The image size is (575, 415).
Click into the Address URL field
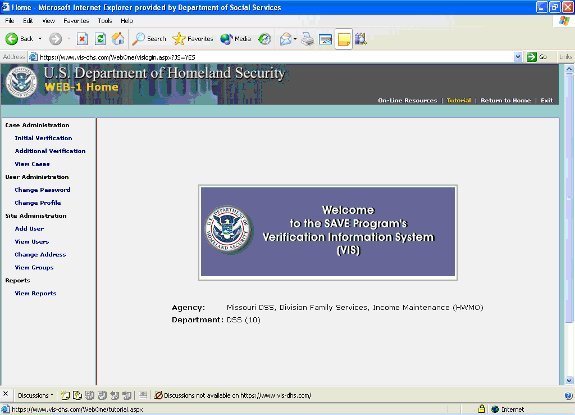[275, 57]
